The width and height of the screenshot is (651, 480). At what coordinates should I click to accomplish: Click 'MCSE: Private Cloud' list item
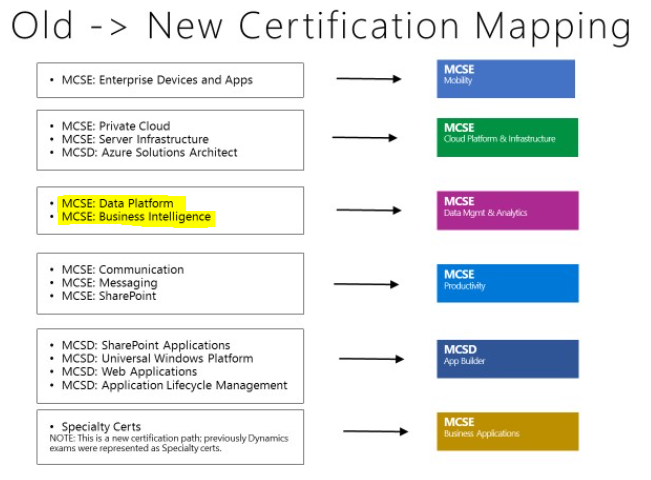pos(116,126)
